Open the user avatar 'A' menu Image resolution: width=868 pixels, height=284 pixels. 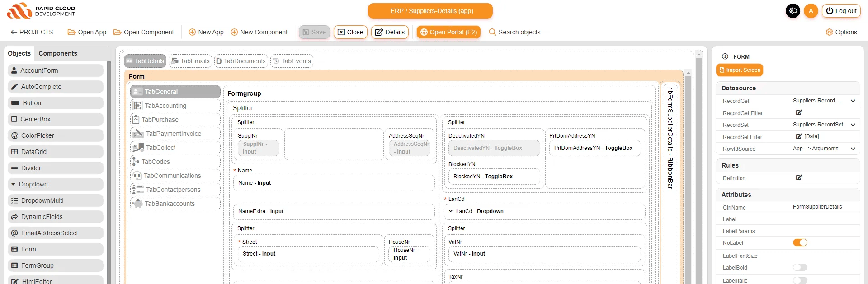point(811,11)
